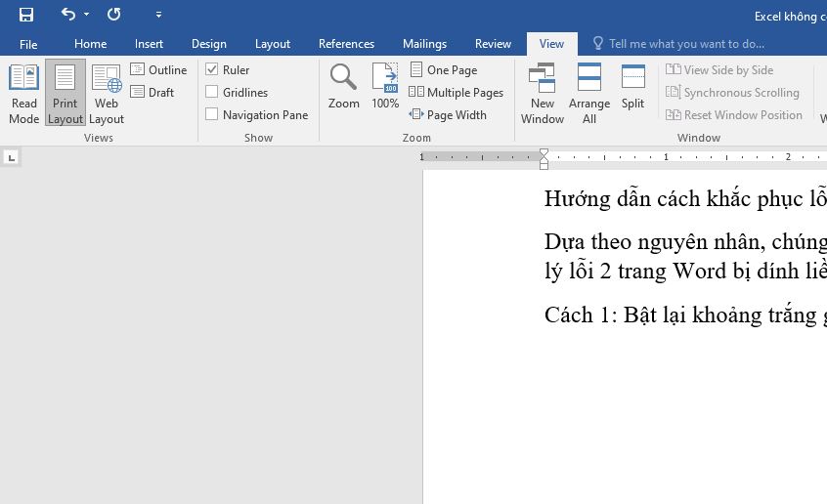Image resolution: width=827 pixels, height=504 pixels.
Task: Select the View tab
Action: tap(551, 44)
